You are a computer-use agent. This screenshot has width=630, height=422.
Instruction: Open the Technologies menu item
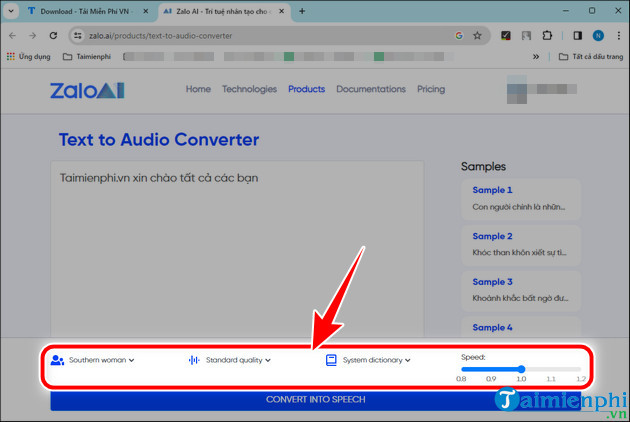(x=250, y=89)
